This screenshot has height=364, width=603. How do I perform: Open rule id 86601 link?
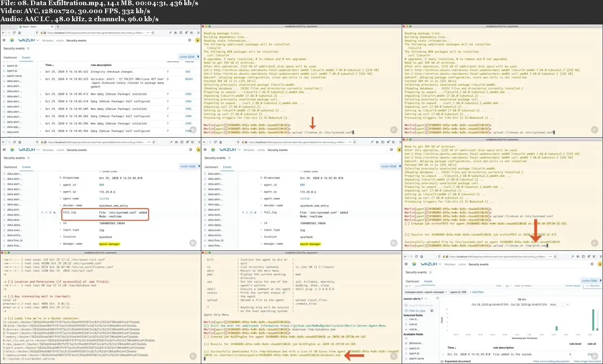coord(188,79)
